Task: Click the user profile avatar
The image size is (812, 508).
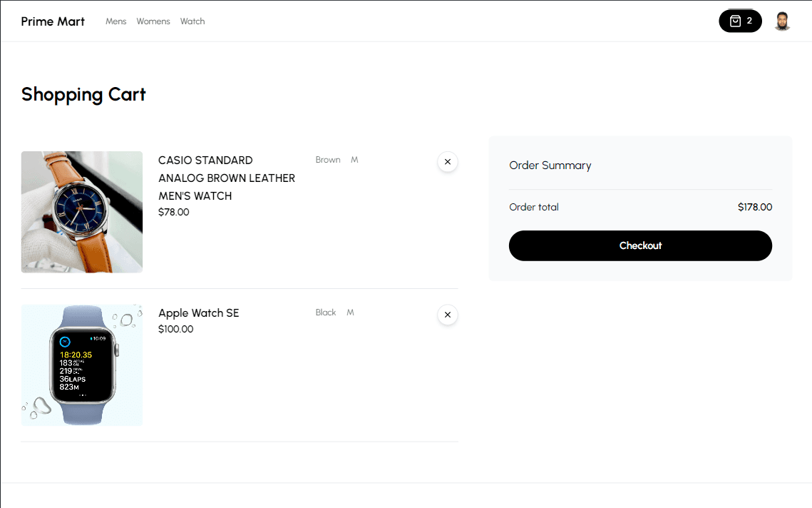Action: [x=782, y=21]
